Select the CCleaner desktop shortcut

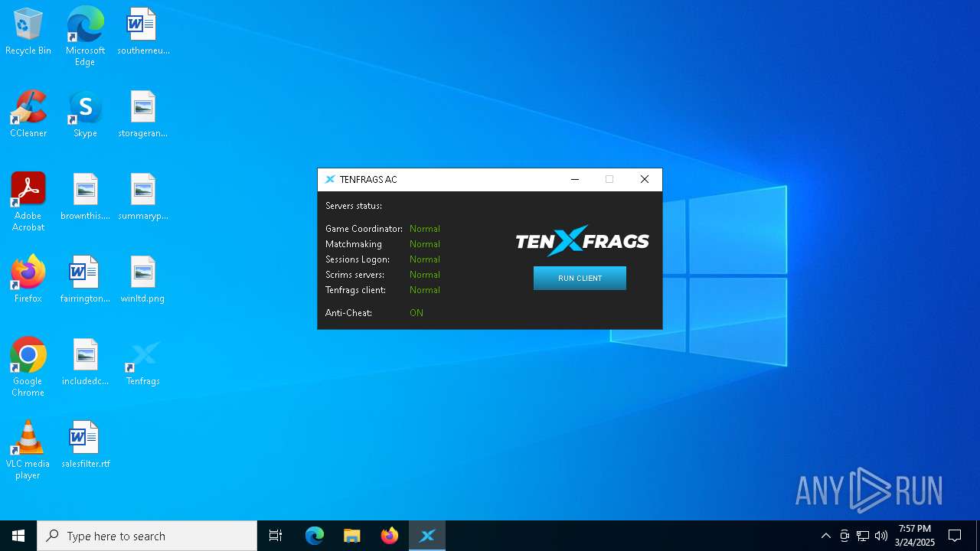point(28,114)
